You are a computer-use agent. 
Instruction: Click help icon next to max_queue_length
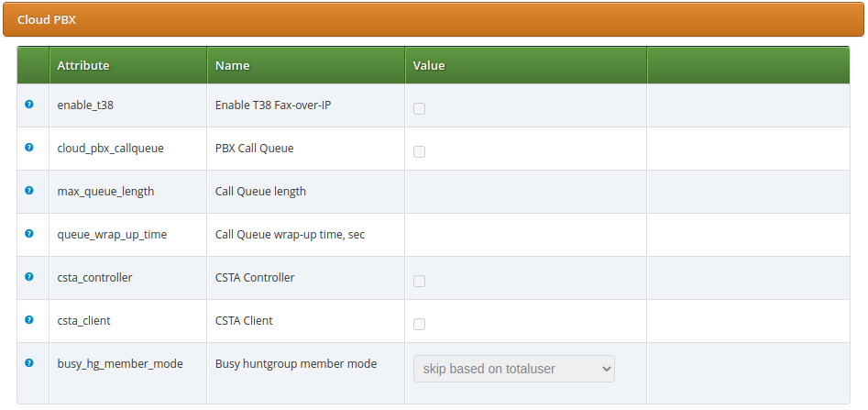click(29, 191)
